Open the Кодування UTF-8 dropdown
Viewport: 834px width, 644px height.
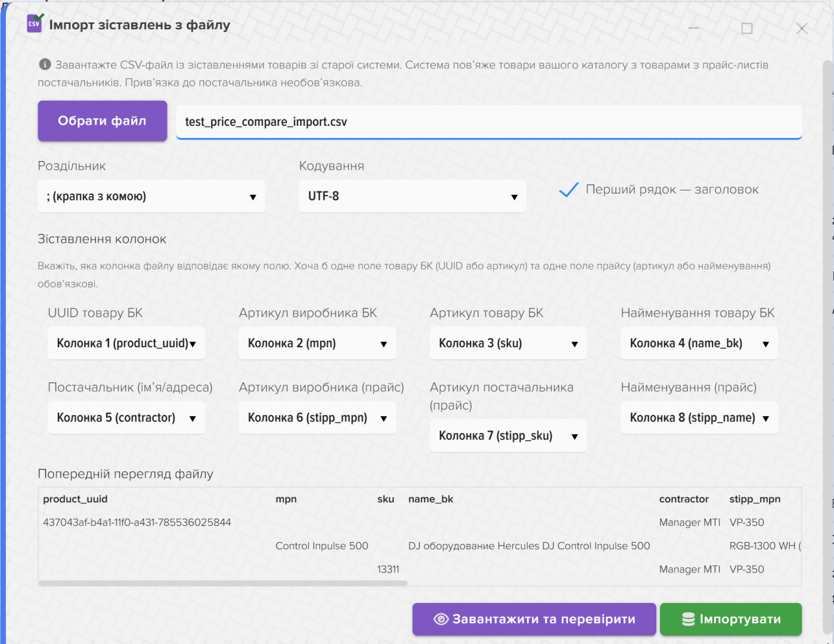tap(413, 196)
